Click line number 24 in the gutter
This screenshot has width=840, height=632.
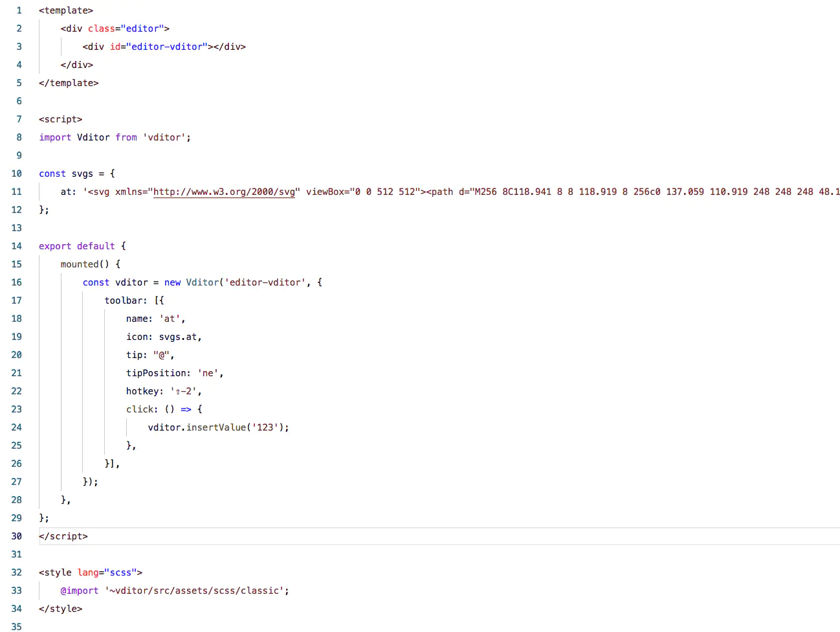(x=17, y=427)
